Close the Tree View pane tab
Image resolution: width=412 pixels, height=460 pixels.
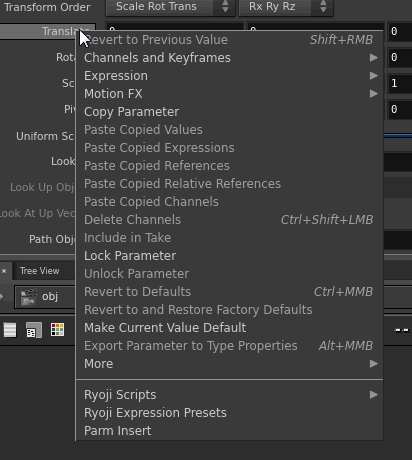coord(4,271)
